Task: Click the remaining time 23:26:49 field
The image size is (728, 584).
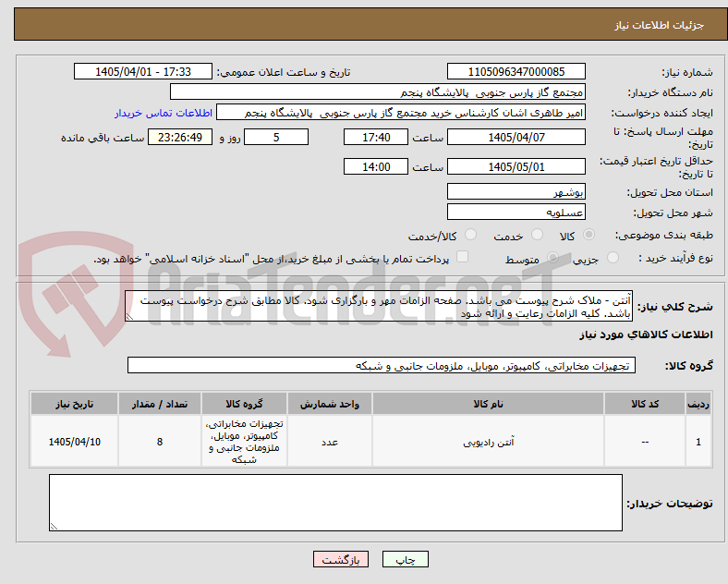Action: [x=180, y=138]
